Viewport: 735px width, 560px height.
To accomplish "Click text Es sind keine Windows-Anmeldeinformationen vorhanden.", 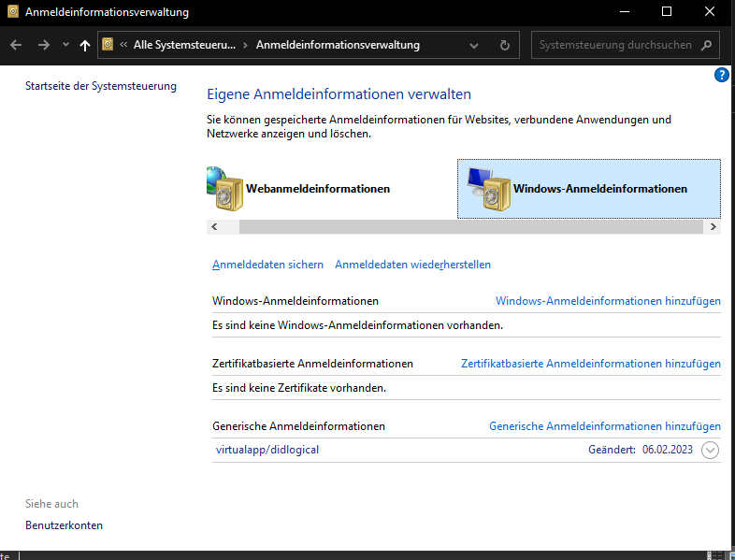I will tap(357, 325).
